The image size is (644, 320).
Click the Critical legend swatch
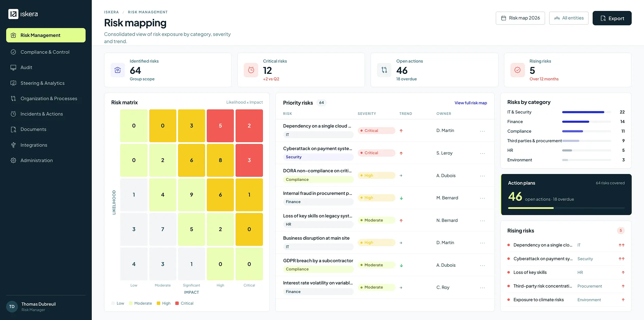[177, 303]
